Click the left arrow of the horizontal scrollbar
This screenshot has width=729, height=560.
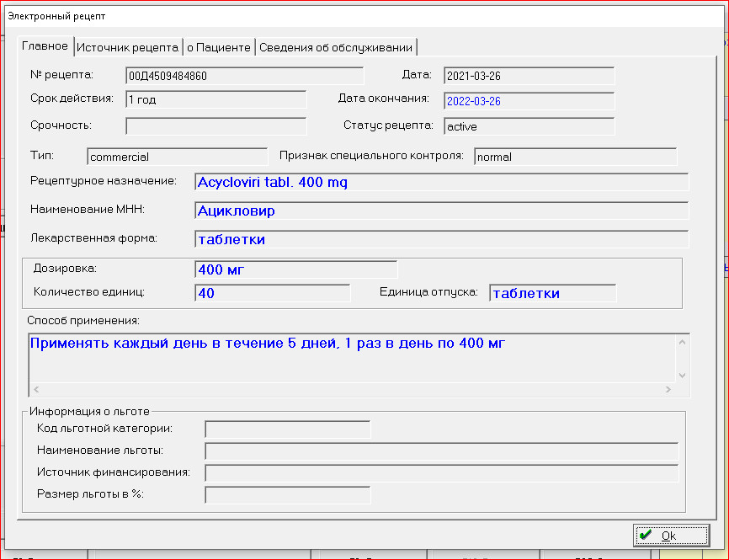pos(36,389)
